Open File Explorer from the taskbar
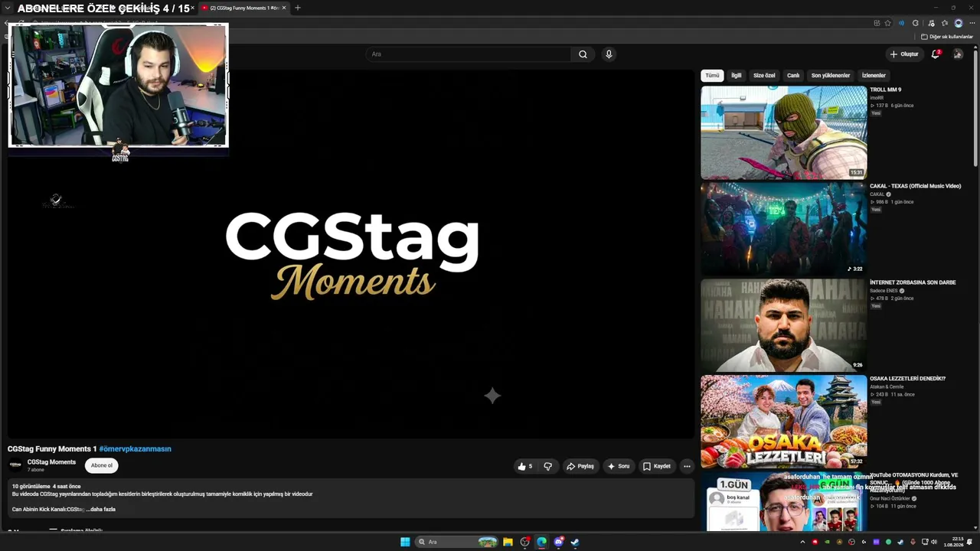The width and height of the screenshot is (980, 551). click(508, 542)
